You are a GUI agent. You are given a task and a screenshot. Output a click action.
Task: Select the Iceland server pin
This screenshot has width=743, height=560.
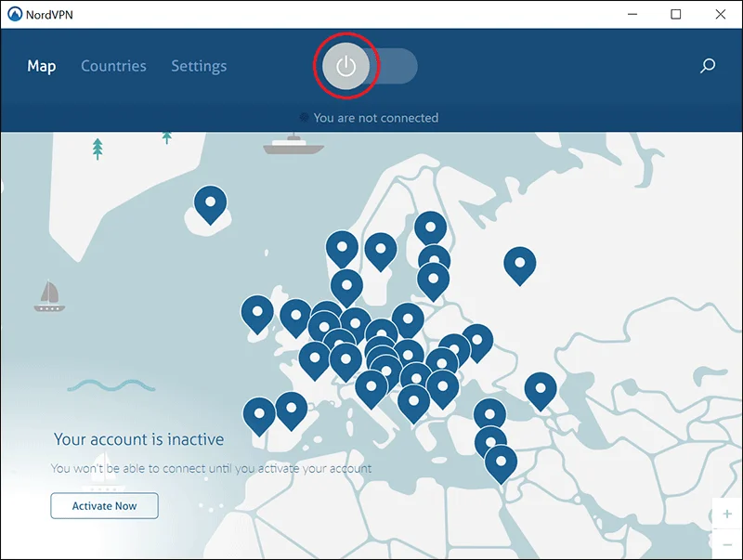(x=211, y=204)
